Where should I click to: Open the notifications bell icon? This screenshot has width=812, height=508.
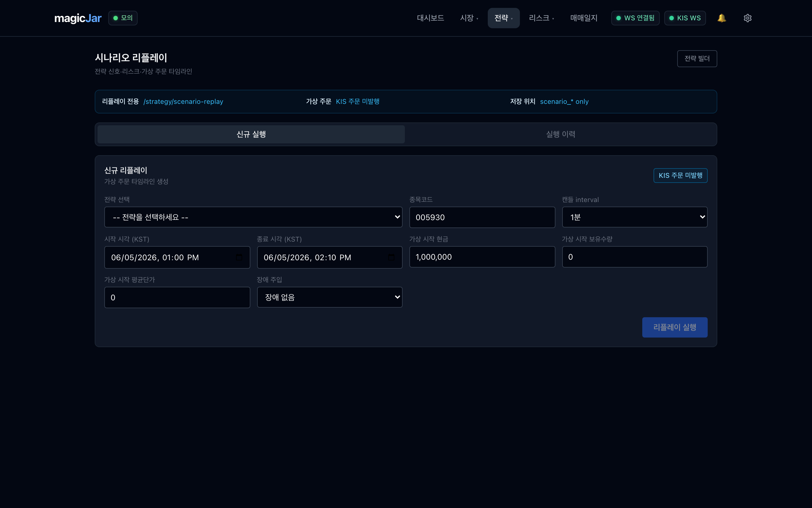722,18
